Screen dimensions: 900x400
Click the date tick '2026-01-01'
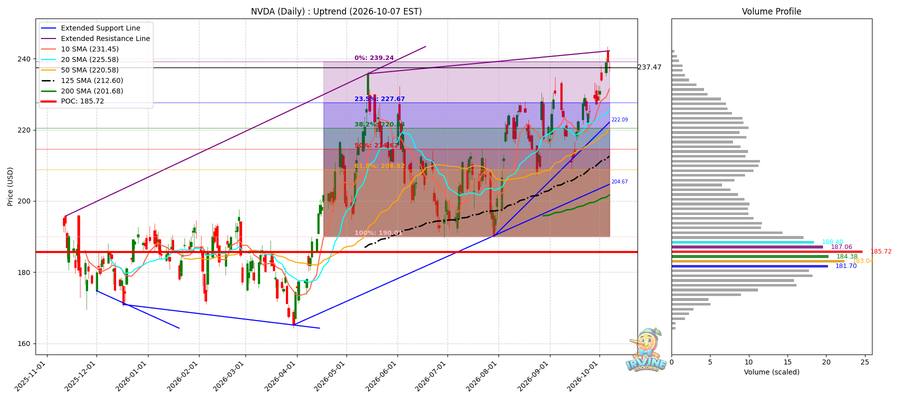click(x=134, y=376)
